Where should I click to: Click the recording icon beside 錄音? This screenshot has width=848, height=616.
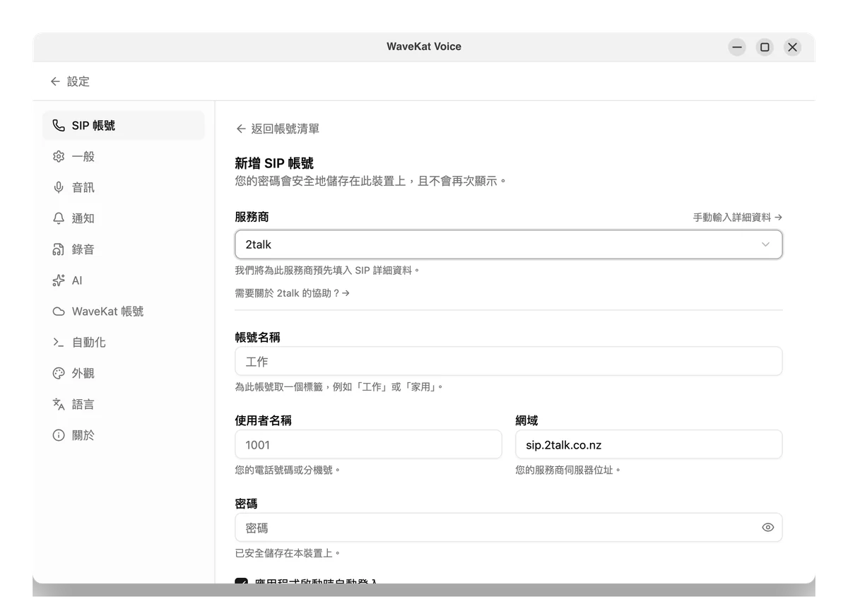pos(59,249)
